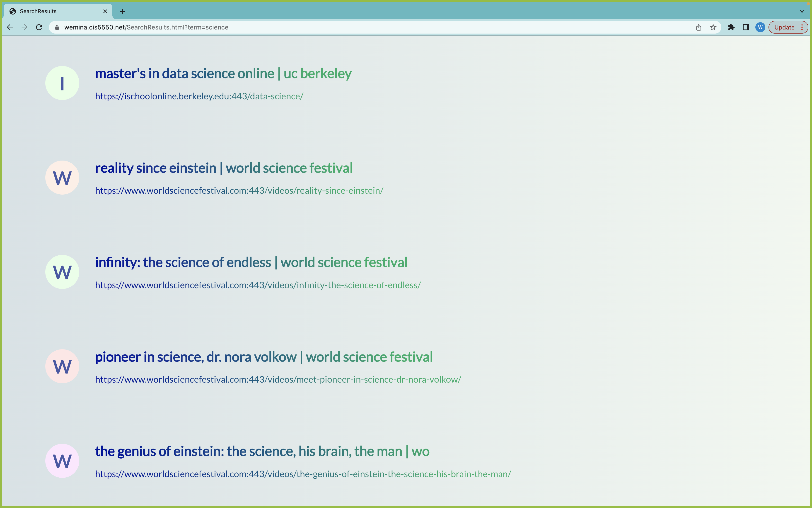View site info via lock icon
This screenshot has width=812, height=508.
(x=57, y=27)
